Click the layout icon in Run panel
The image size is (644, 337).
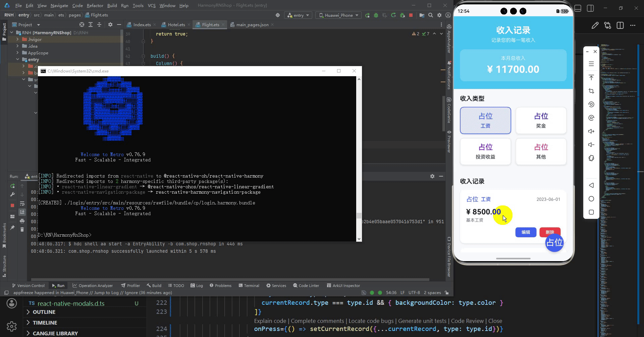point(12,216)
